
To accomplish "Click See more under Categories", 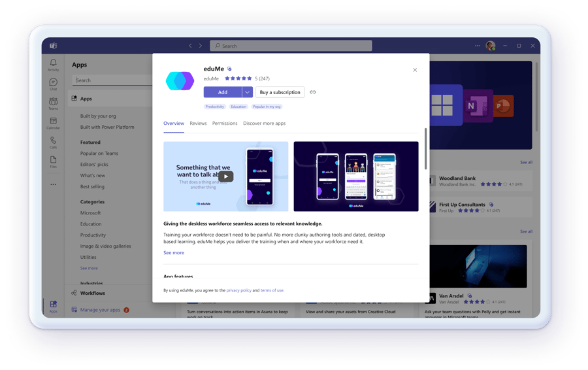I will (89, 268).
